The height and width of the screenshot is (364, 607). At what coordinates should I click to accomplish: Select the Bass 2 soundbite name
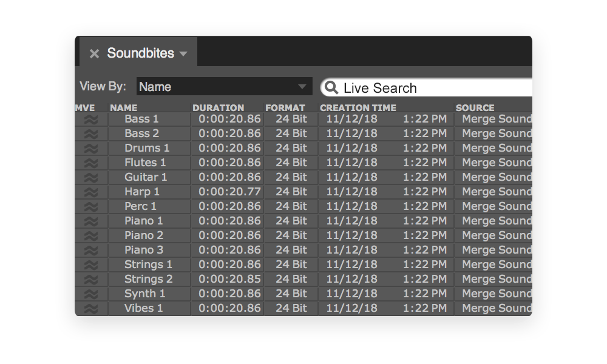click(x=141, y=133)
